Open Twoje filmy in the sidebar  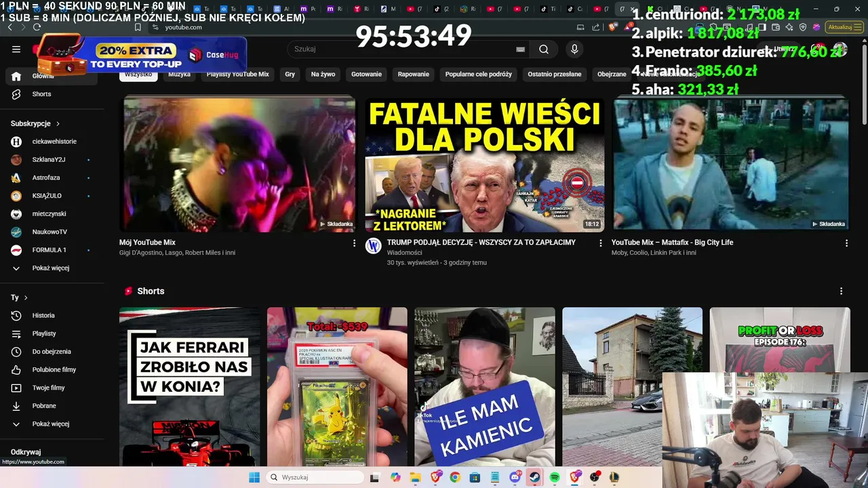click(x=52, y=388)
